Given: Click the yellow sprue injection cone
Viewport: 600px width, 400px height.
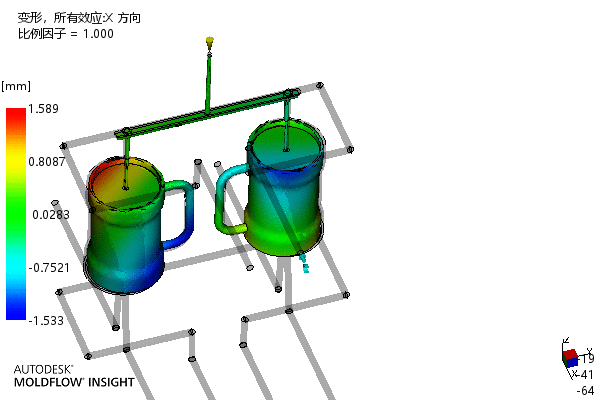Looking at the screenshot, I should (209, 41).
